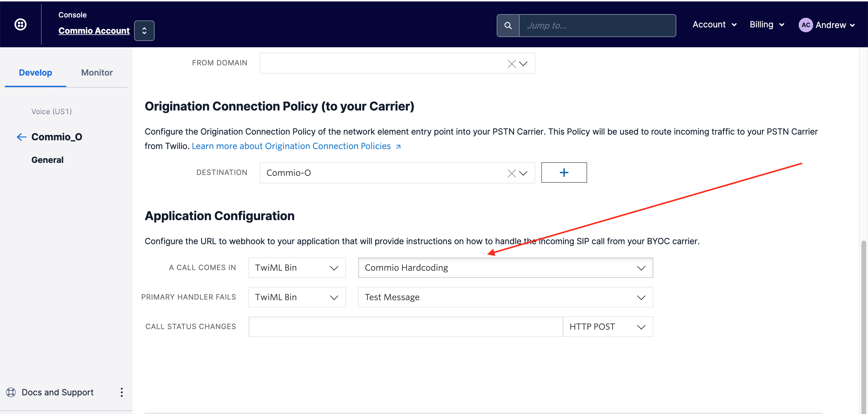Open the Commio Account link

click(x=94, y=31)
